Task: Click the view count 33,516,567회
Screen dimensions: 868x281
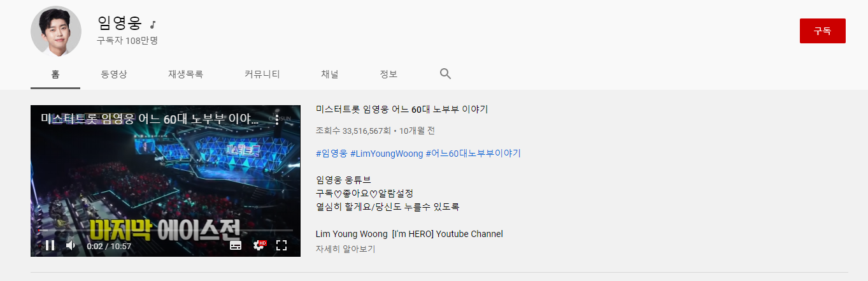Action: point(353,131)
